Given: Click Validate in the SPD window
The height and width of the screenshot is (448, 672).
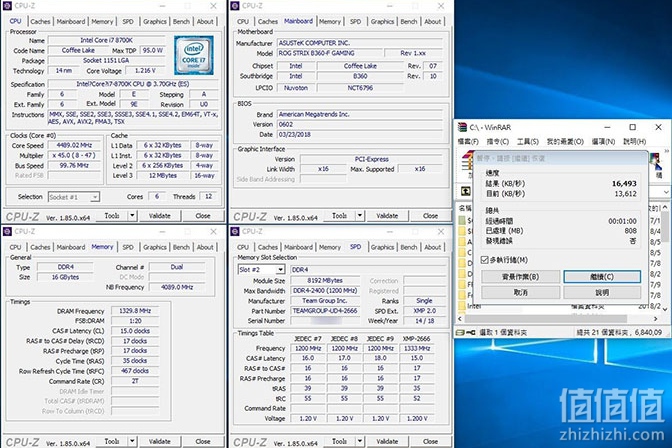Looking at the screenshot, I should pos(387,441).
